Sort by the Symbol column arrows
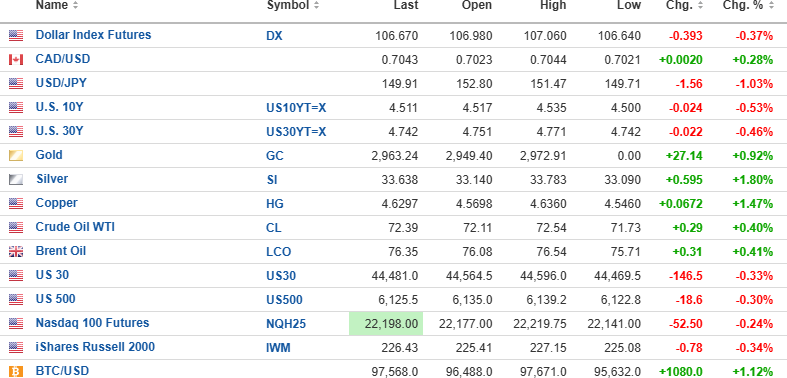Screen dimensions: 787x378 [x=316, y=6]
